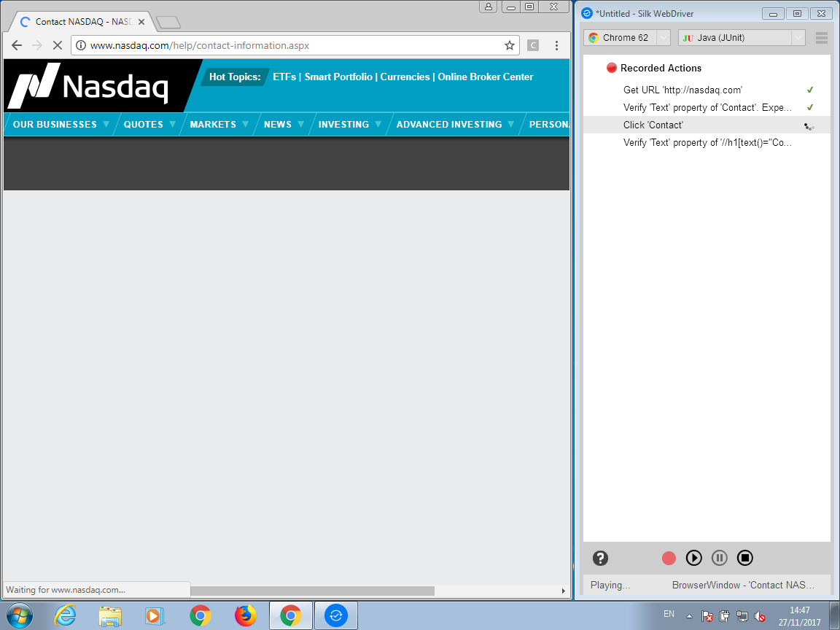Image resolution: width=840 pixels, height=630 pixels.
Task: Click the BrowserWindow status text
Action: (743, 586)
